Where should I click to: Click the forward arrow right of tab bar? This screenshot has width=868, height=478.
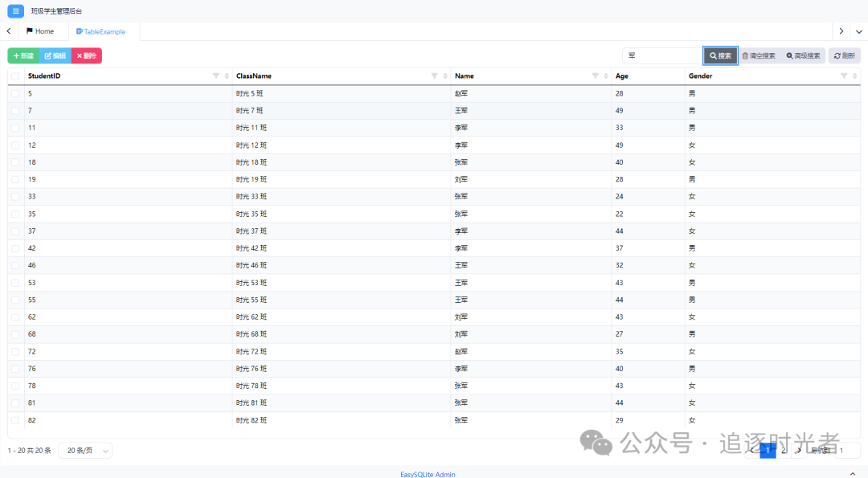point(841,30)
